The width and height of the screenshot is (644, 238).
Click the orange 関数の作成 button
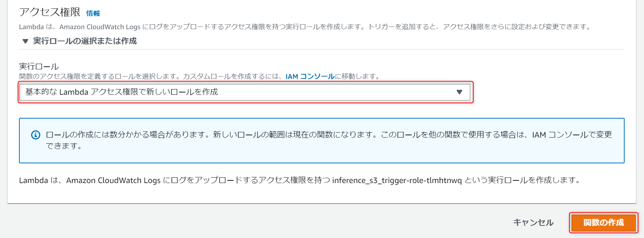click(603, 222)
